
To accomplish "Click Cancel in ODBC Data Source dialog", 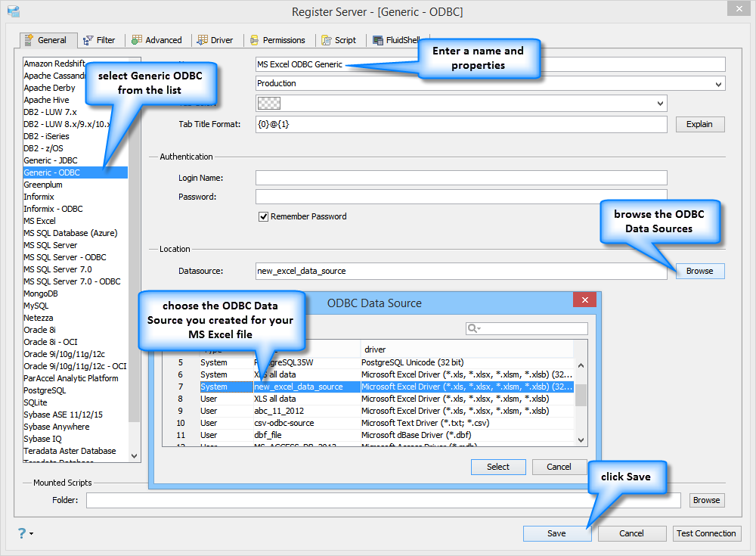I will 559,467.
